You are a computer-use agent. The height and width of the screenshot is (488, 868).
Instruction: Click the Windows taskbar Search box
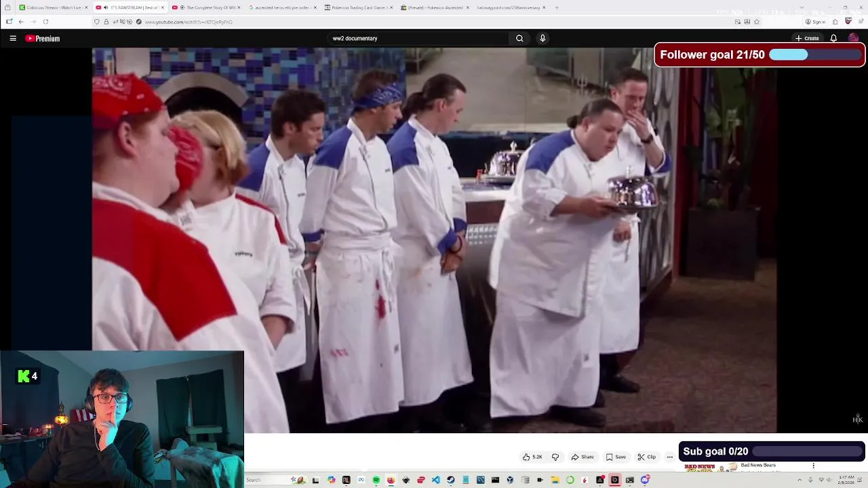[x=275, y=480]
